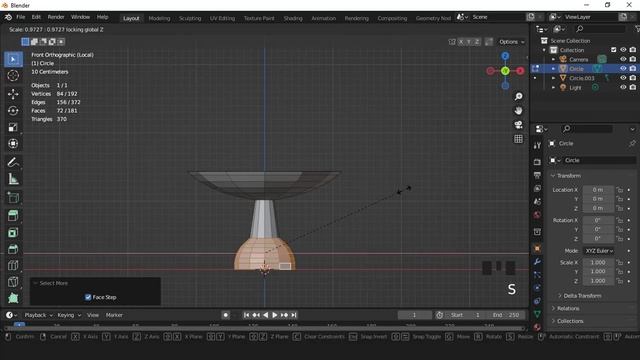Hide Circle.001 using its eye icon

pyautogui.click(x=623, y=78)
